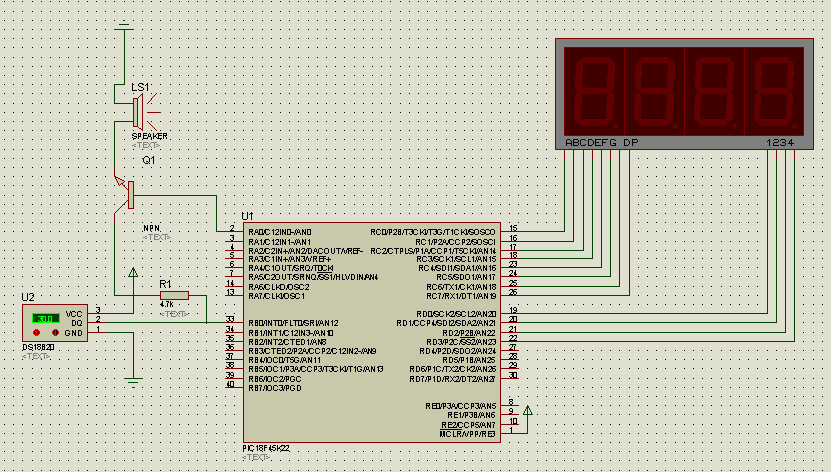Click the PIC18F45K22 part name label
The height and width of the screenshot is (472, 831).
click(266, 448)
